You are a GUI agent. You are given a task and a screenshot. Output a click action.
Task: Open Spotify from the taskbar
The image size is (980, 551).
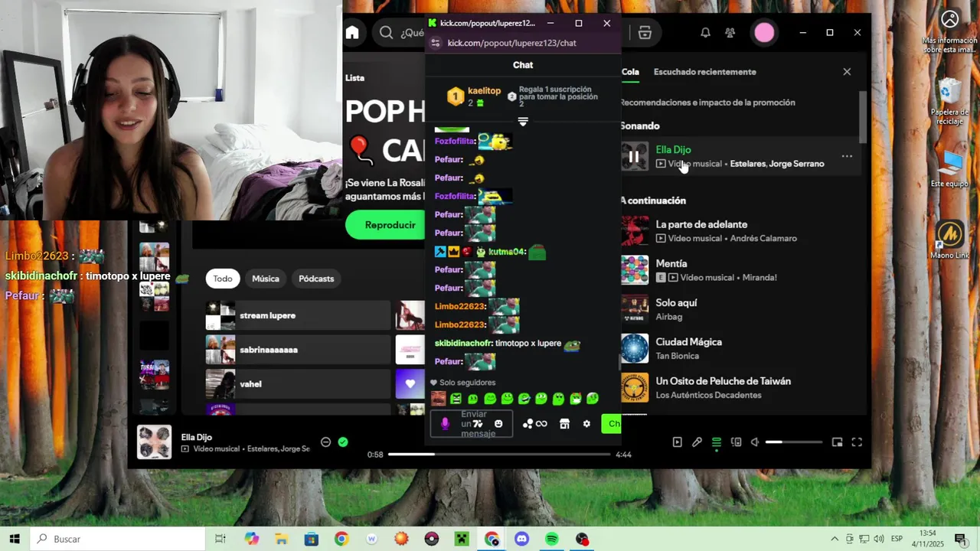tap(552, 539)
